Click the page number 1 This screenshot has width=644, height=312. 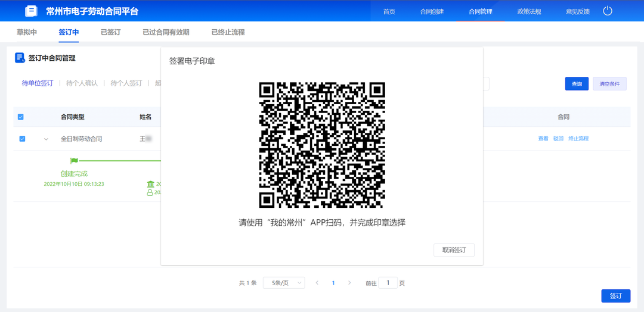coord(333,283)
